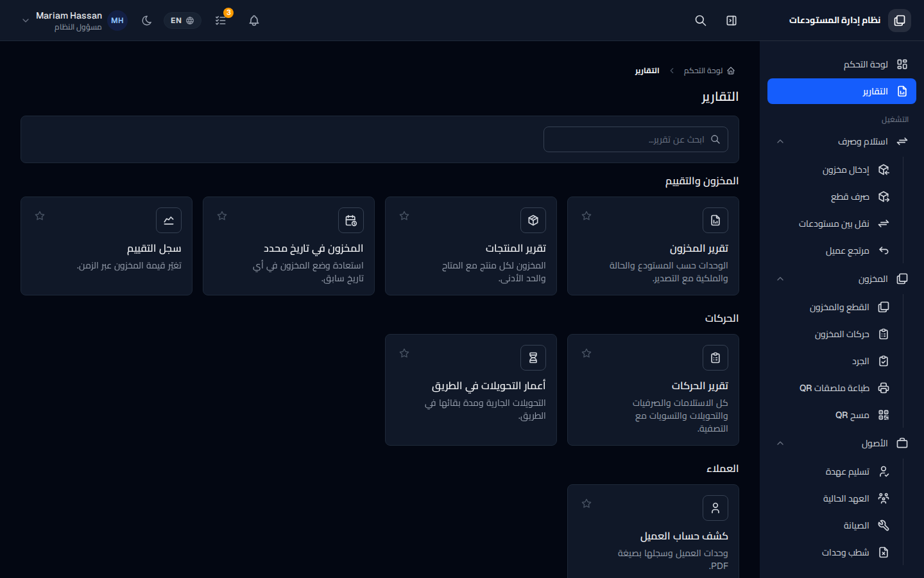This screenshot has height=578, width=924.
Task: Open صرف قطع in the sidebar
Action: (833, 197)
